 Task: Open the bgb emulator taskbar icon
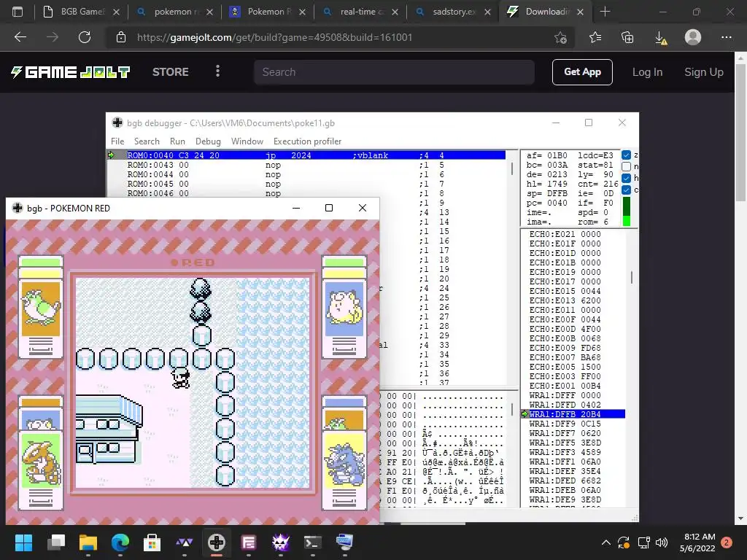click(216, 542)
